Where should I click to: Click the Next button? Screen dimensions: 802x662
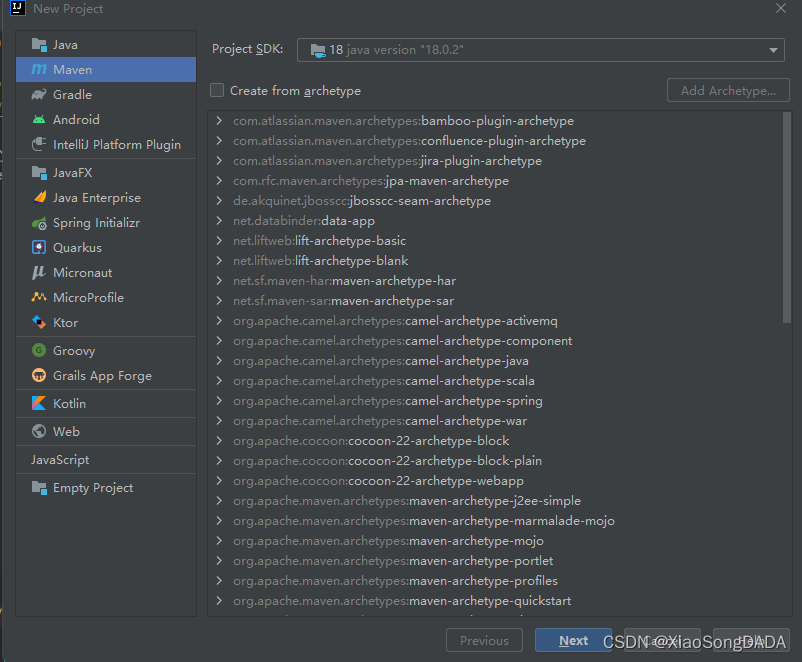(573, 641)
